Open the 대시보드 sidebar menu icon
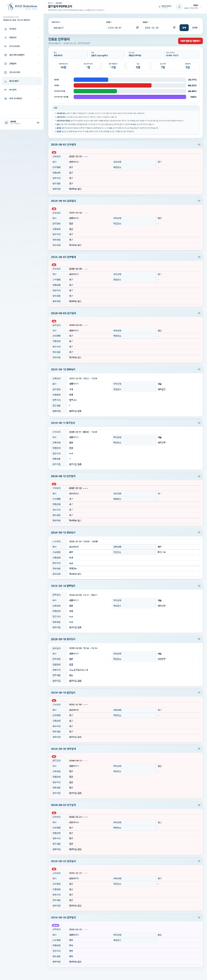Viewport: 207px width, 980px height. pos(5,29)
